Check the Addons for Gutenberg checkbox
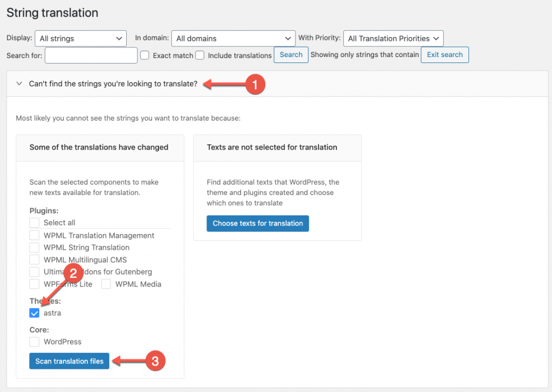 tap(34, 272)
